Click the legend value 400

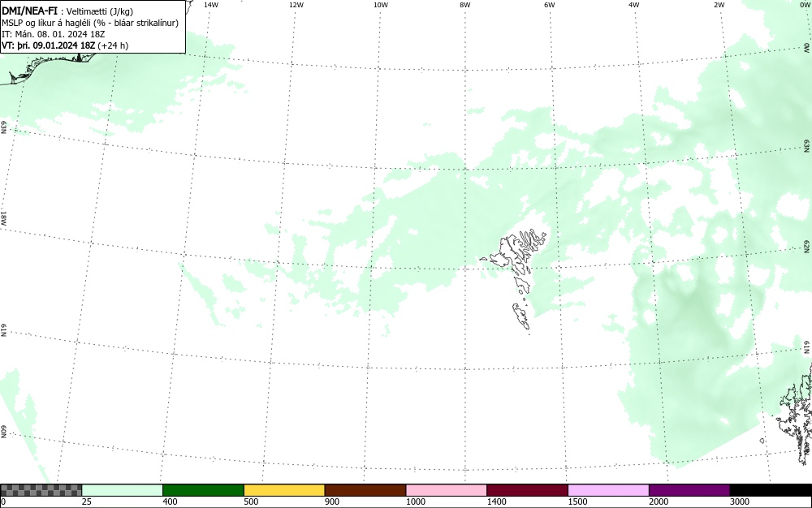pos(170,502)
